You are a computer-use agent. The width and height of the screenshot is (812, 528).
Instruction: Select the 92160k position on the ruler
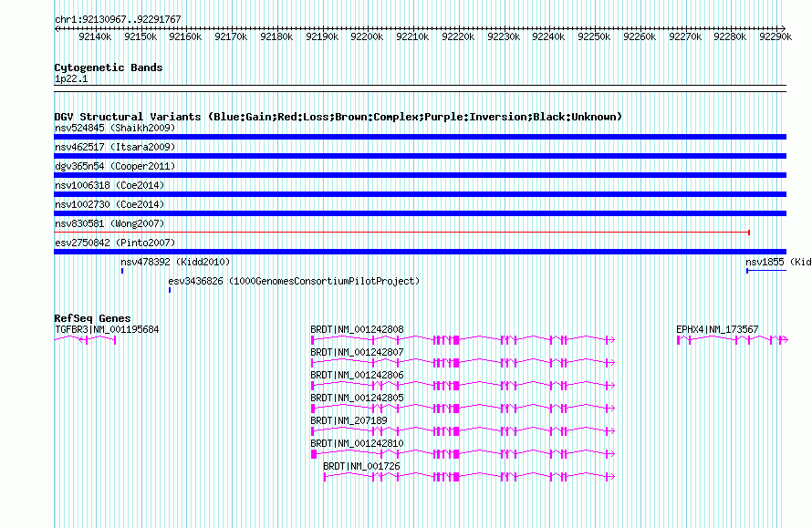[185, 36]
